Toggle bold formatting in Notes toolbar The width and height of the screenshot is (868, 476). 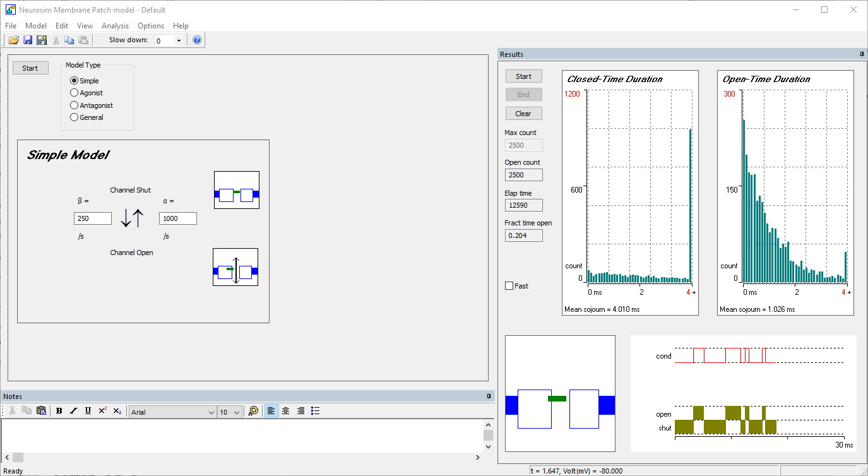point(59,411)
